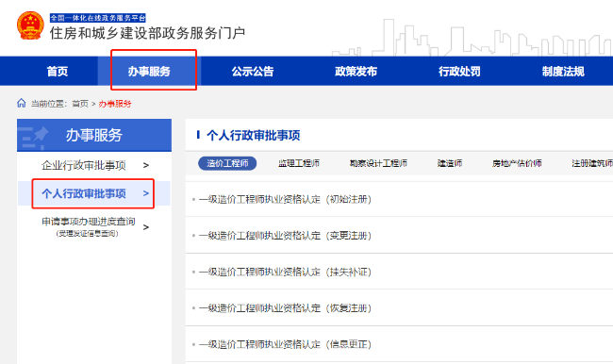Click the national emblem logo
This screenshot has height=364, width=613.
pos(30,25)
